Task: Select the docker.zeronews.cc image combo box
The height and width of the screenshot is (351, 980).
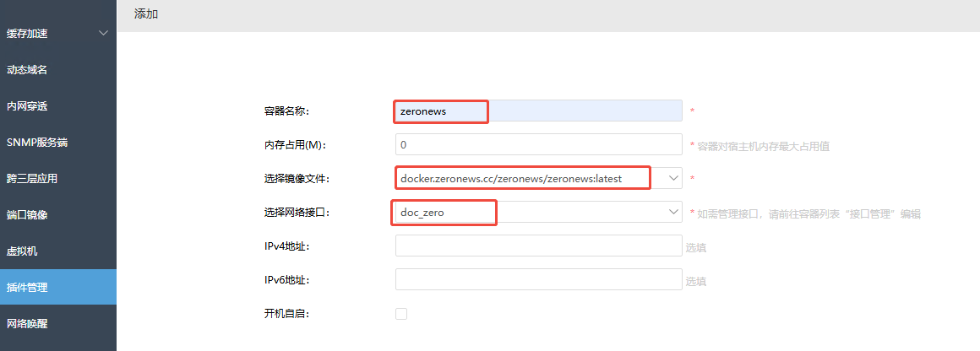Action: (539, 178)
